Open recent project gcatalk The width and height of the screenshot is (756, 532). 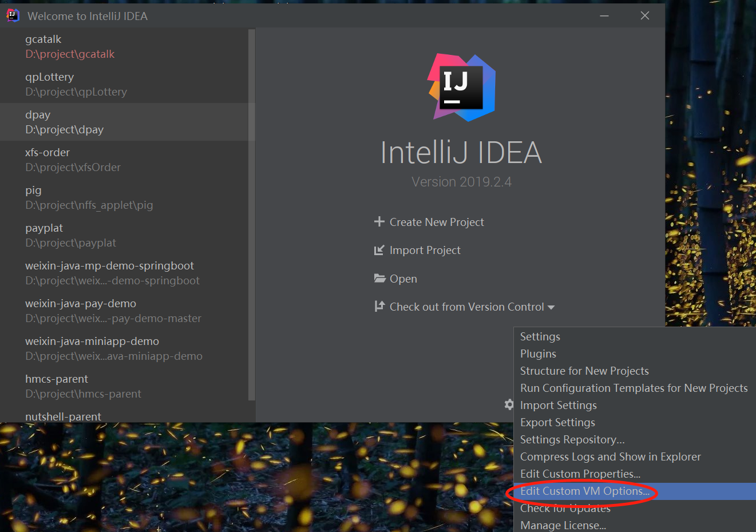[x=124, y=46]
